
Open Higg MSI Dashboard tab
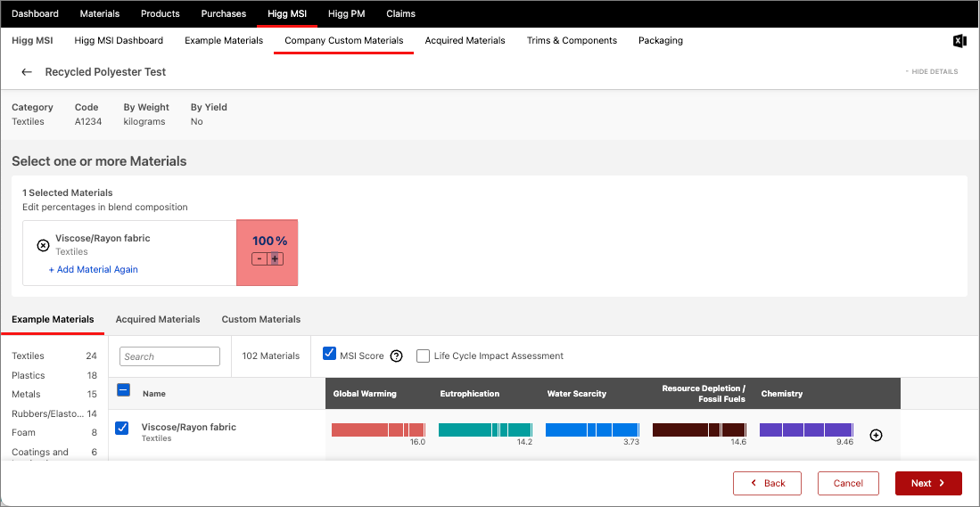pos(119,41)
